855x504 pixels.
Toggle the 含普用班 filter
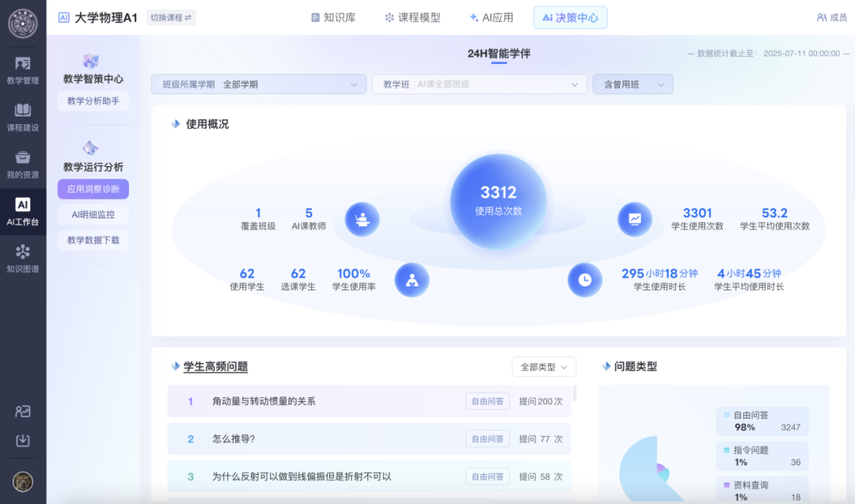point(633,84)
